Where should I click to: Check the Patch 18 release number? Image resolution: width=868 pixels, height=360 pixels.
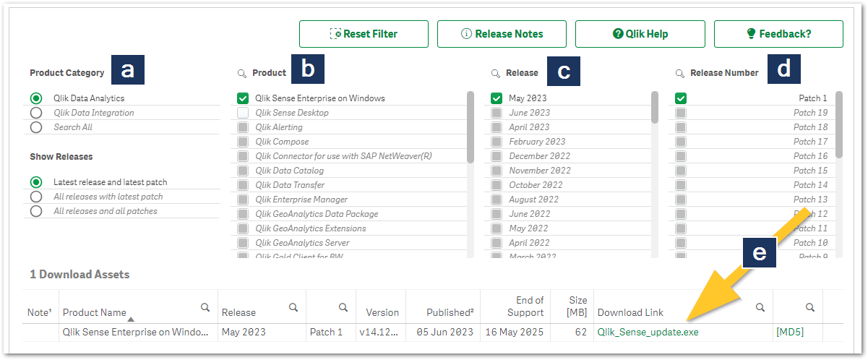(x=681, y=127)
